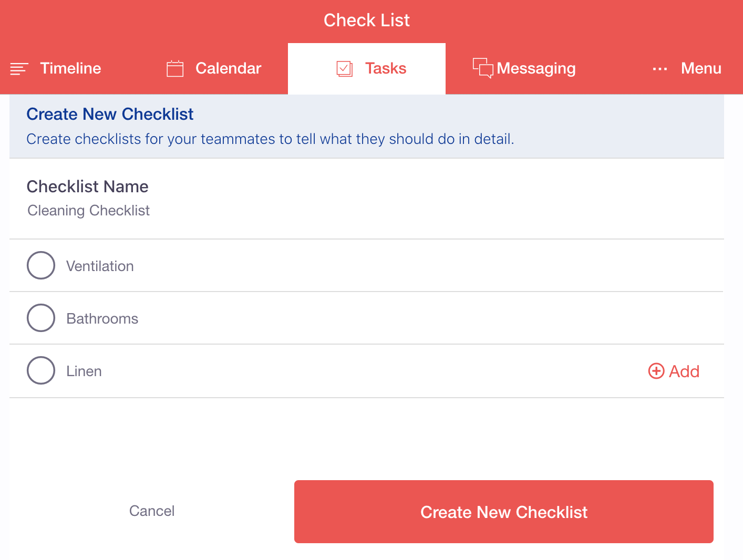743x560 pixels.
Task: Select the Timeline lines icon
Action: coord(19,68)
